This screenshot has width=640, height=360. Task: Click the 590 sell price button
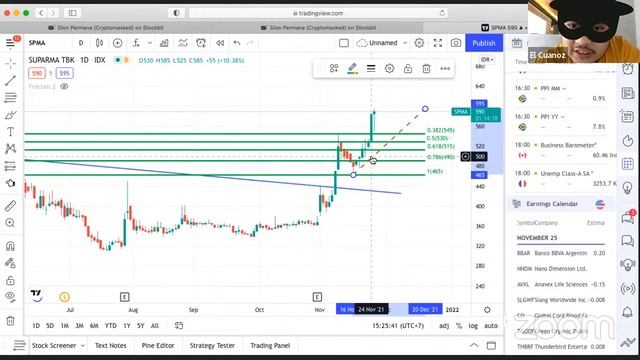[x=37, y=73]
